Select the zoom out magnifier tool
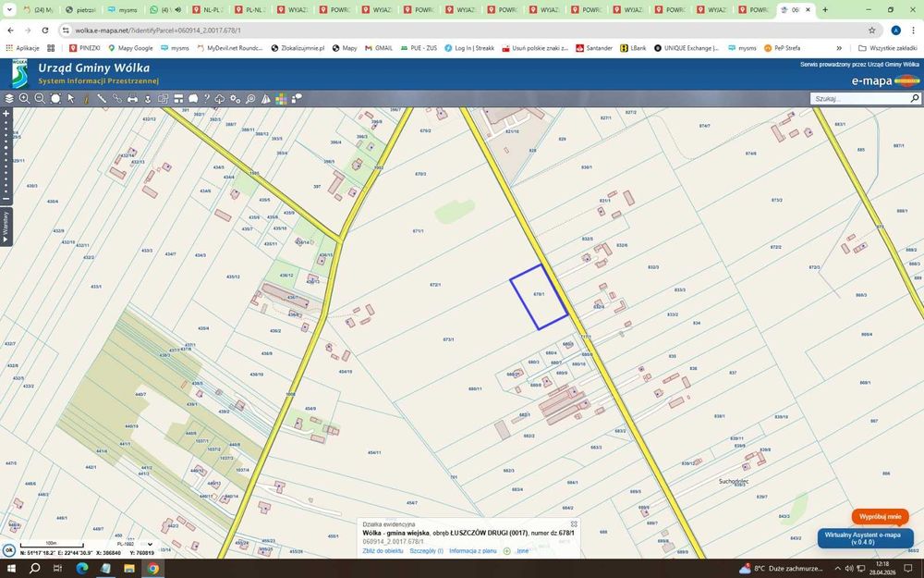924x578 pixels. (x=40, y=99)
